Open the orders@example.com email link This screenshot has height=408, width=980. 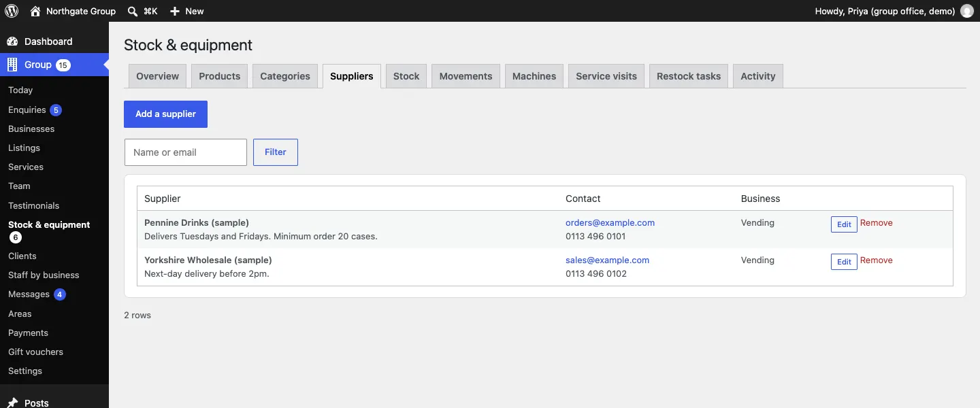[x=610, y=223]
